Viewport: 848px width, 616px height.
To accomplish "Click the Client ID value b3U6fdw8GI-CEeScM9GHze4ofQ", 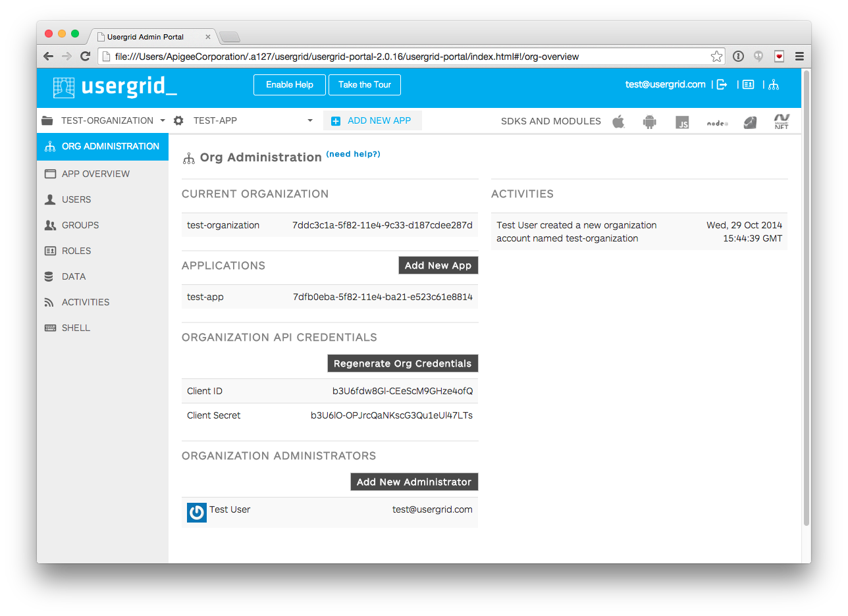I will (x=403, y=391).
